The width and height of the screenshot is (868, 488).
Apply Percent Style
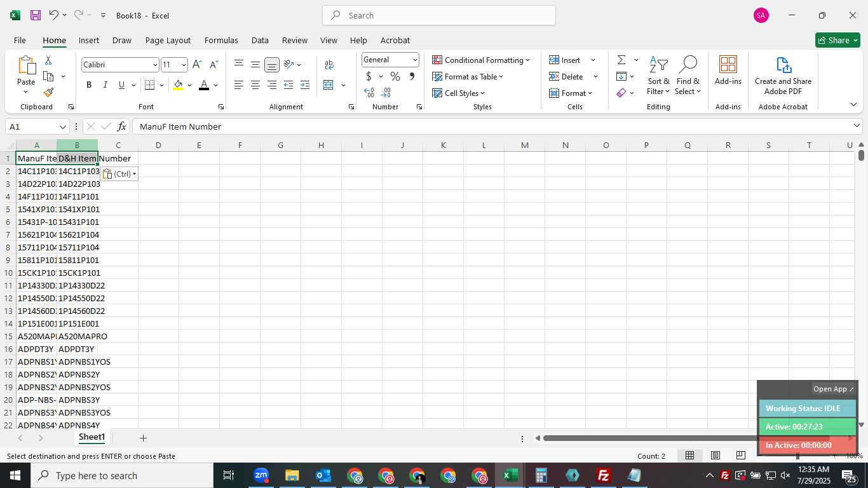coord(395,77)
